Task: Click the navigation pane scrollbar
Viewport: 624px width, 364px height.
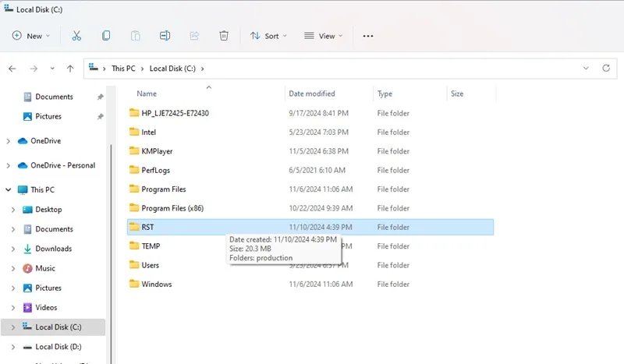Action: point(111,255)
